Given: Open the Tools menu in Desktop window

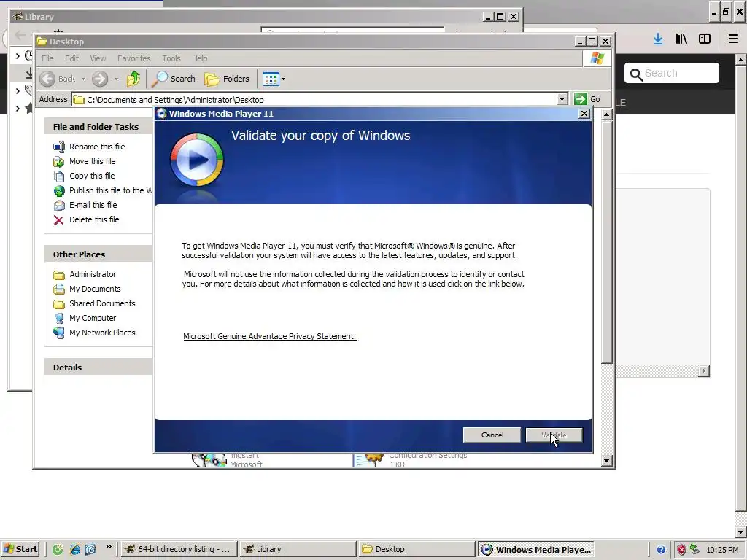Looking at the screenshot, I should (171, 58).
